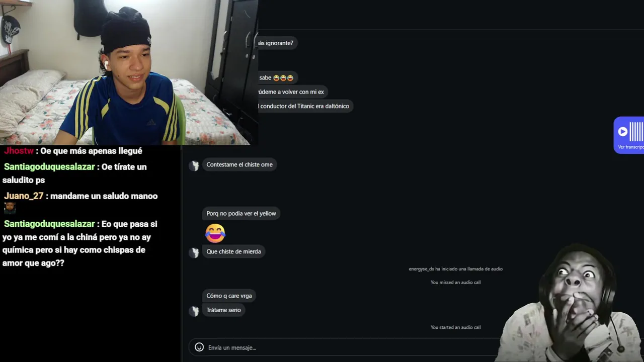
Task: Select message 'Porq no podia ver el yellow'
Action: tap(241, 214)
